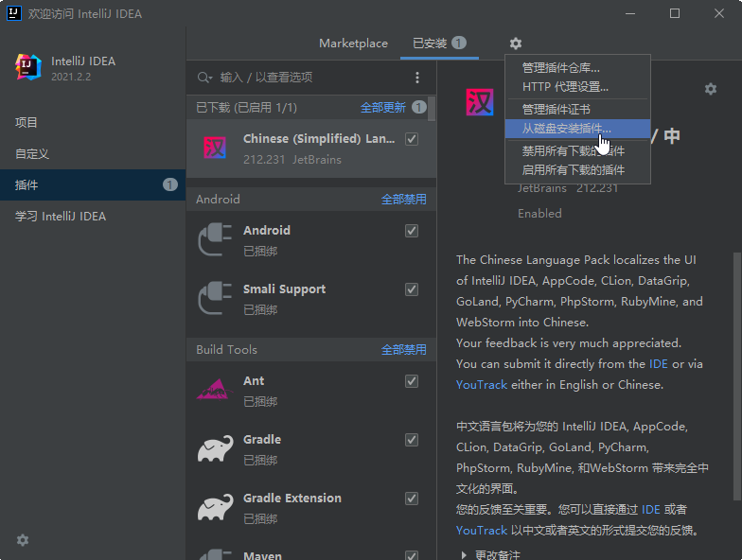Open the 自定义 Customize section
The height and width of the screenshot is (560, 742).
93,153
